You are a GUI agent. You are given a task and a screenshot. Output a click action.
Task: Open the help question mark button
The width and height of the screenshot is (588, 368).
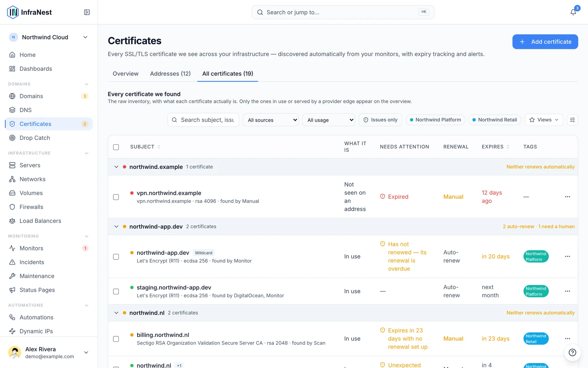[x=572, y=352]
